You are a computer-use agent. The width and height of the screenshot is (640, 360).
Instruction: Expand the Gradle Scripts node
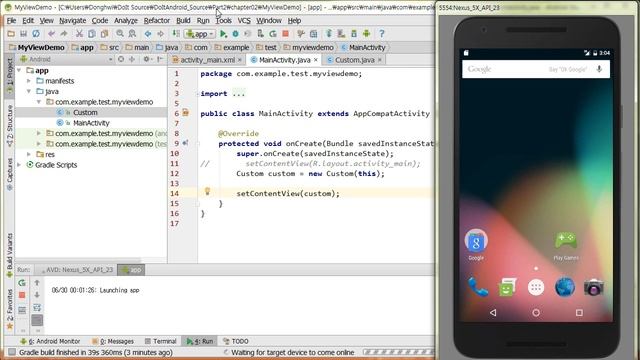point(19,165)
